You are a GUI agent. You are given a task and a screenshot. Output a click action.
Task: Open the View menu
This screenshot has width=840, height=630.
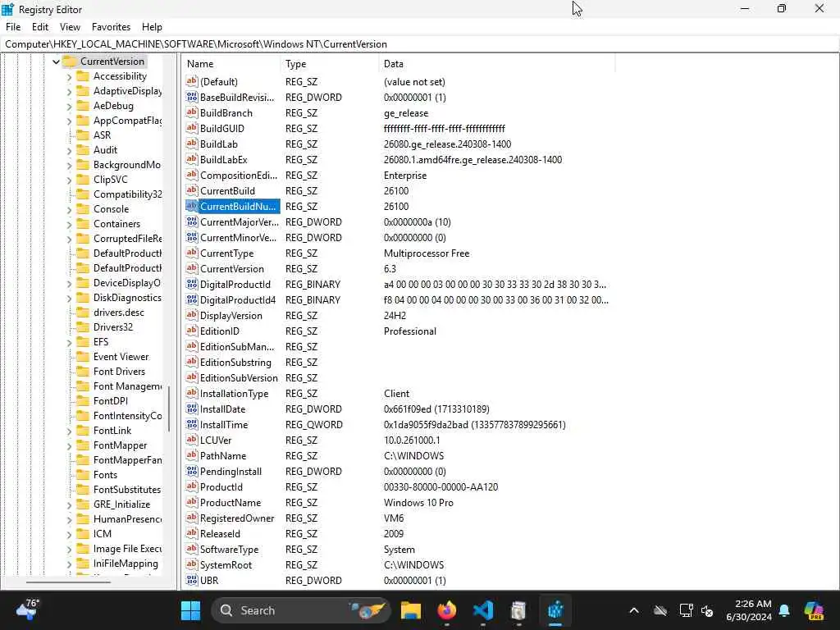[70, 27]
